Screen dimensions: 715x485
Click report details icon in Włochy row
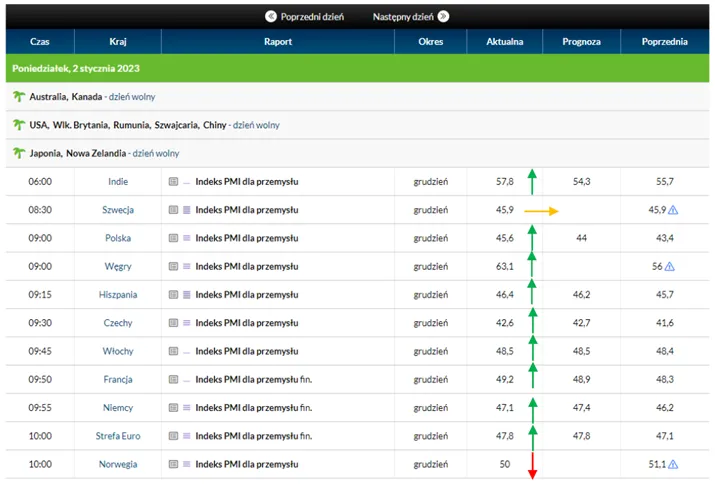(173, 351)
